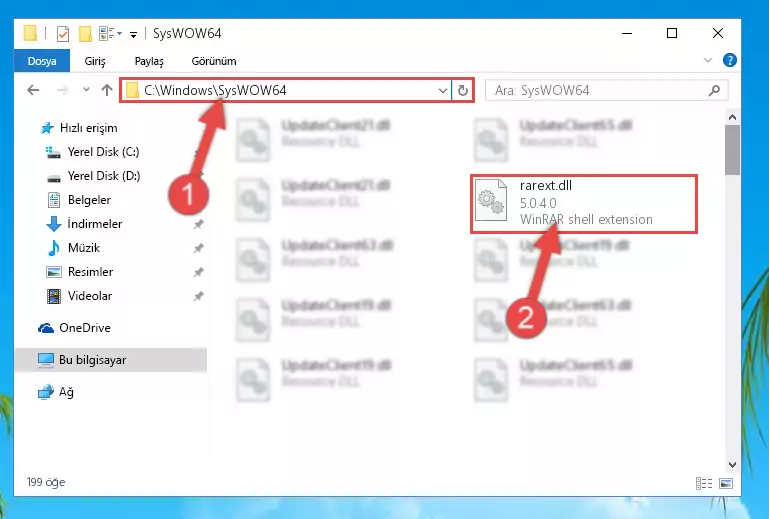Screen dimensions: 769x519
Task: Select the rarext.dll file name
Action: [x=545, y=186]
